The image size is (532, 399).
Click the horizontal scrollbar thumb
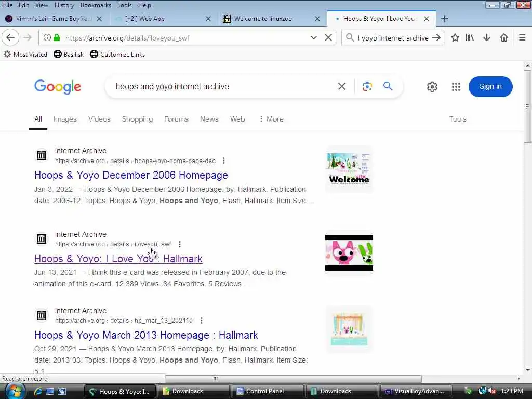point(294,379)
